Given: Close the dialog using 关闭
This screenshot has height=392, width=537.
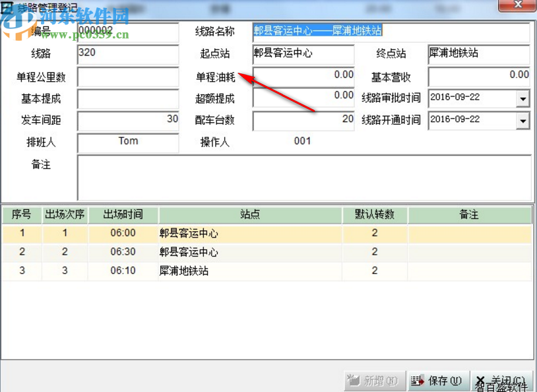Looking at the screenshot, I should click(x=503, y=381).
